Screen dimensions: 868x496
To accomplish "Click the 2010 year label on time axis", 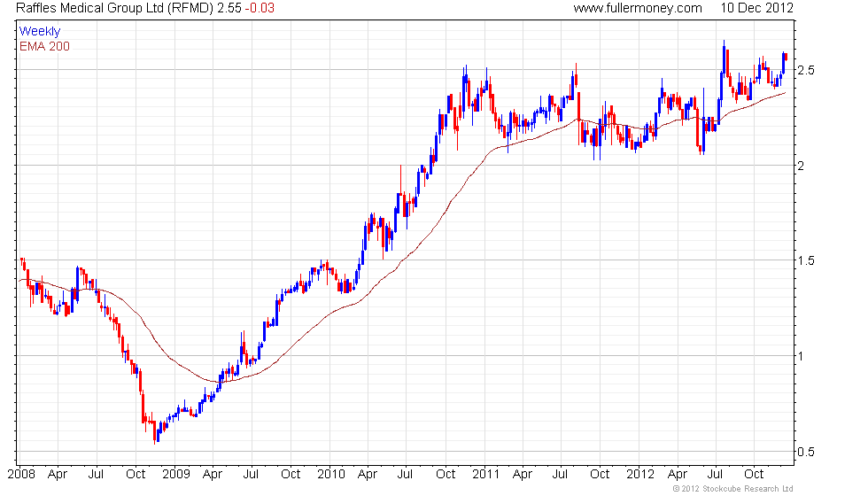I will 331,474.
